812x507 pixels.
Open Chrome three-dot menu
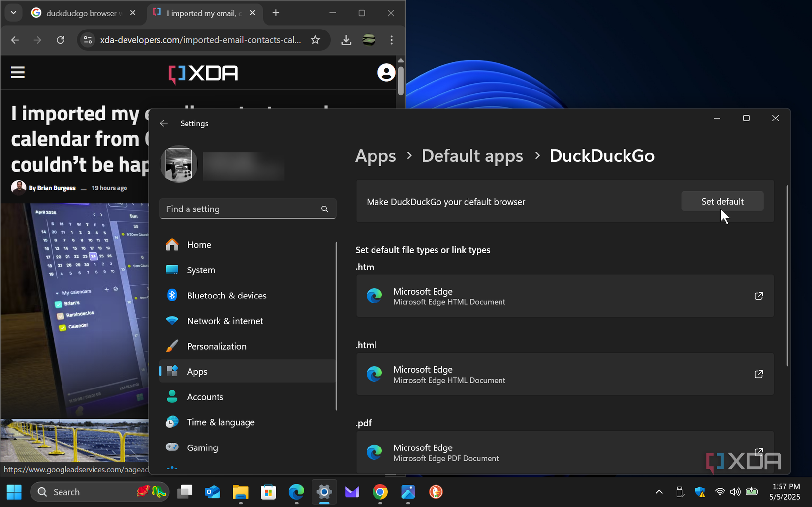392,40
